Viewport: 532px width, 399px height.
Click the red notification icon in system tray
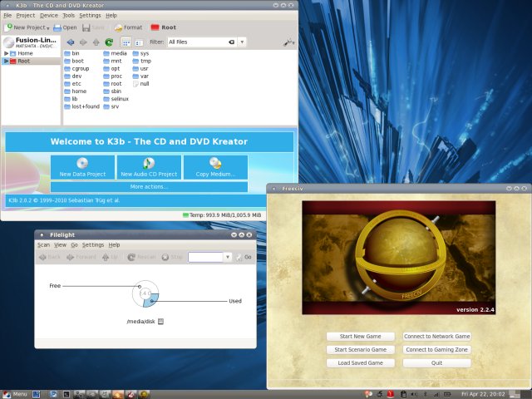(391, 394)
